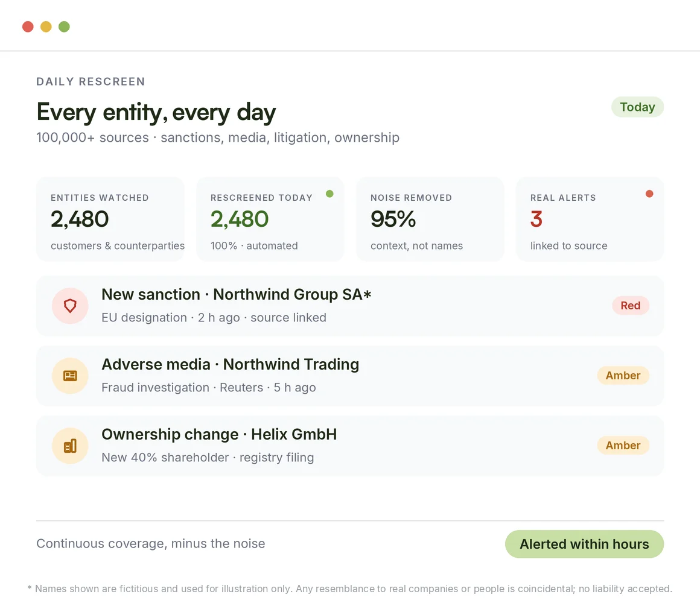Click 'Fraud investigation · Reuters · 5 h ago'
The image size is (700, 603).
click(208, 388)
